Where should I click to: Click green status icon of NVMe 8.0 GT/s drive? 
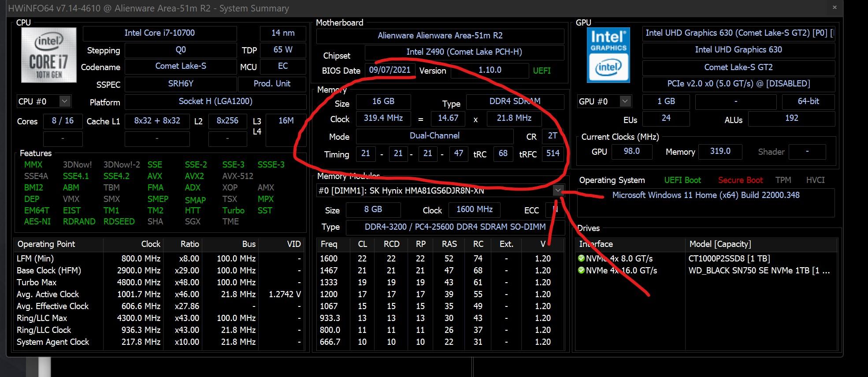click(x=581, y=258)
